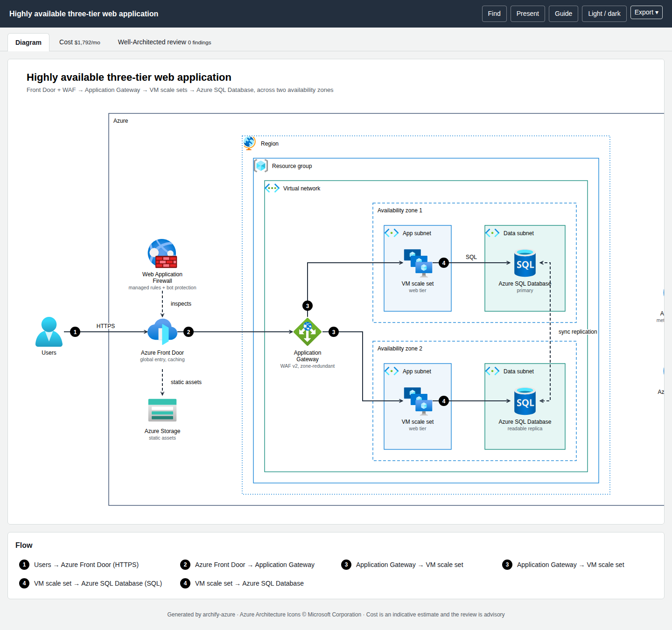Select the Azure Storage icon
The height and width of the screenshot is (630, 672).
click(162, 410)
